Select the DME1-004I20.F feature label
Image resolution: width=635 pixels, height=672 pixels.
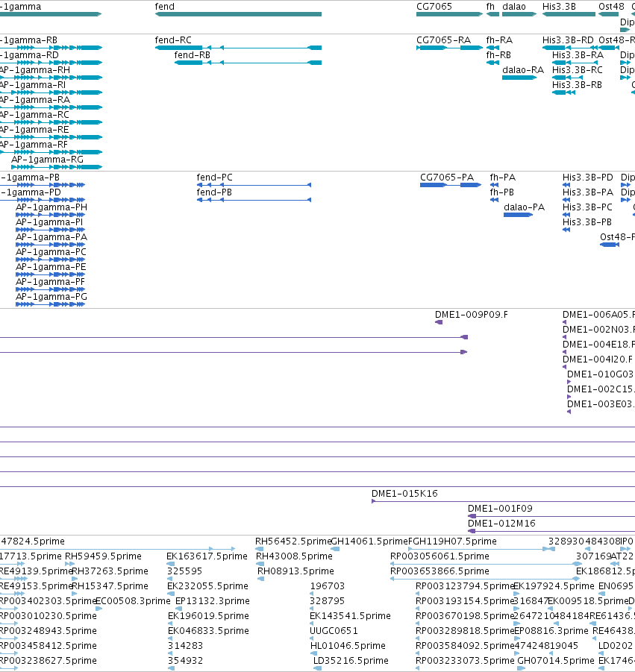(598, 359)
